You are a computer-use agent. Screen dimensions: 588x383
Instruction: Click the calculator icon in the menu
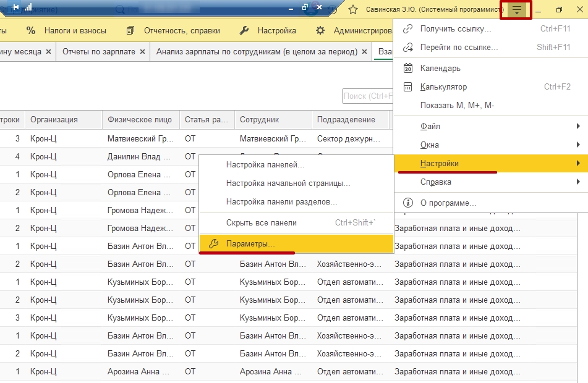click(x=407, y=87)
